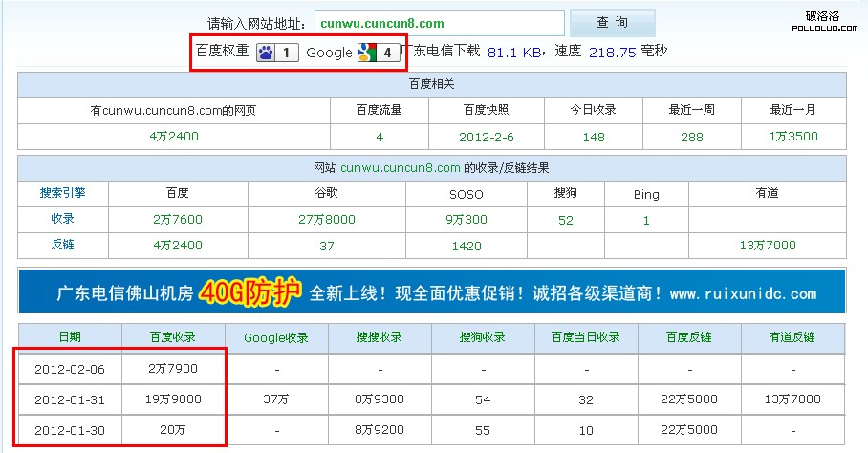Click last month's count 1万3500
The width and height of the screenshot is (868, 453).
(793, 137)
